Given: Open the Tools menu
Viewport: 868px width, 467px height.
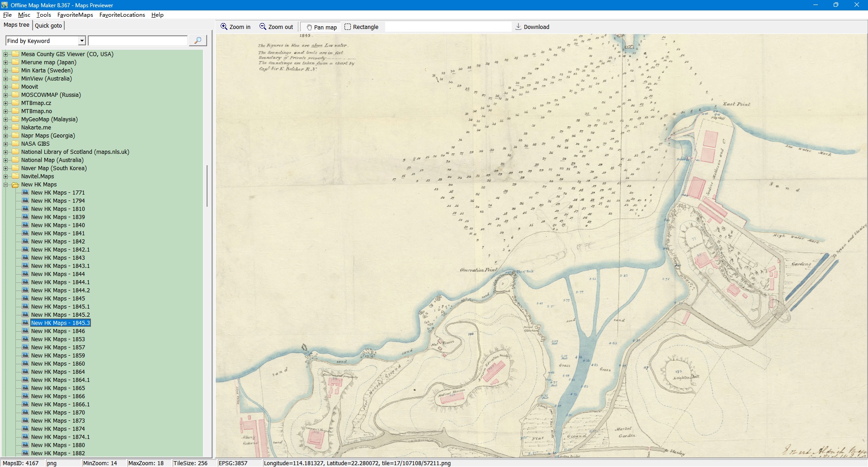Looking at the screenshot, I should click(x=43, y=15).
